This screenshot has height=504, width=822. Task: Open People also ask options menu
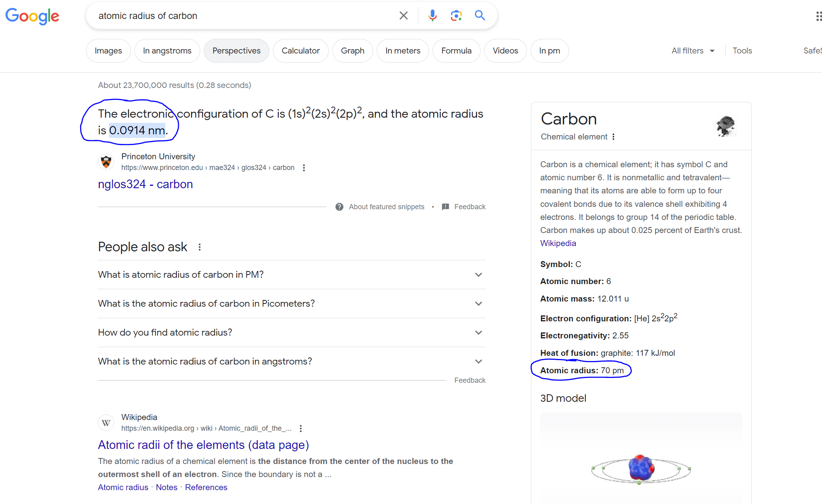coord(199,247)
